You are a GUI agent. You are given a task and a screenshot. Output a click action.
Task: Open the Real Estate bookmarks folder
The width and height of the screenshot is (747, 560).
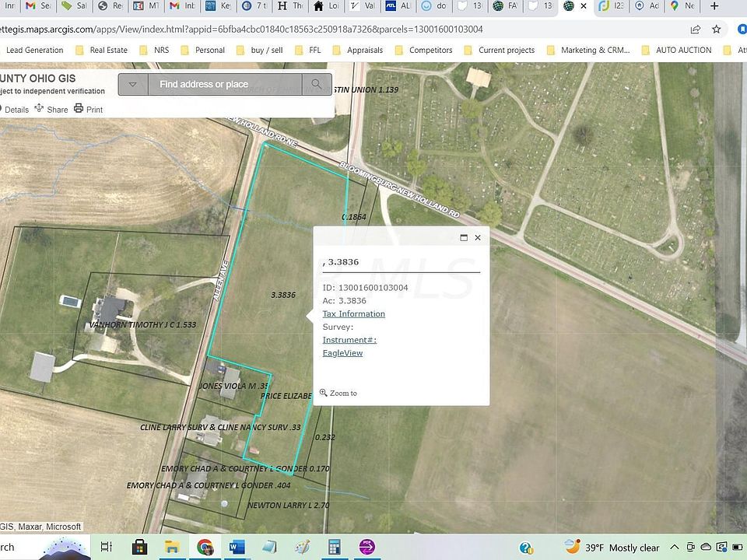(101, 50)
